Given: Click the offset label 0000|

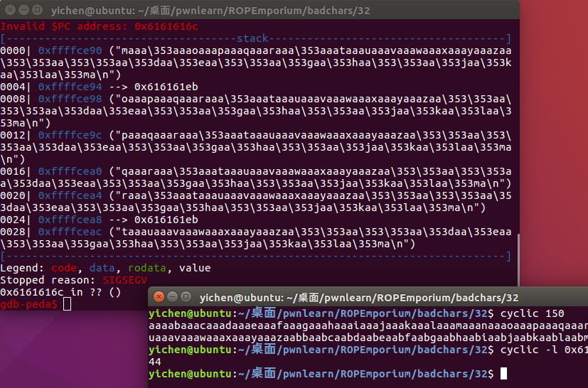Looking at the screenshot, I should (16, 50).
